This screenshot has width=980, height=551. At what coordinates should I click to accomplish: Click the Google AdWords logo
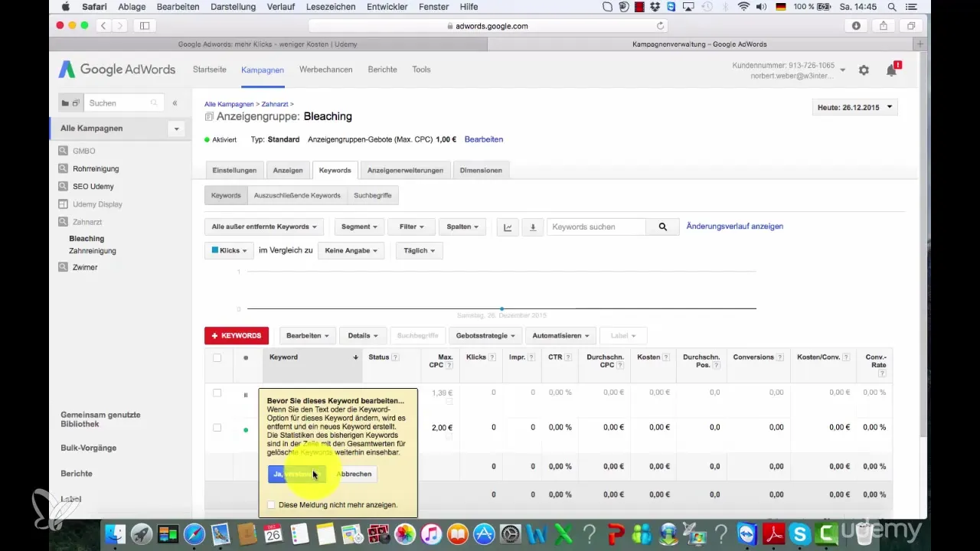[116, 70]
